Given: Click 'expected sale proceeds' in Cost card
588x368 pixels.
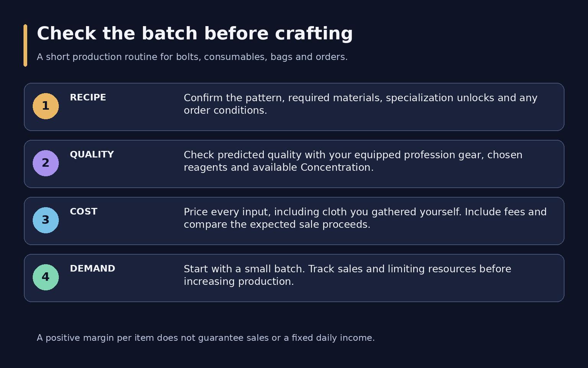Looking at the screenshot, I should coord(310,225).
